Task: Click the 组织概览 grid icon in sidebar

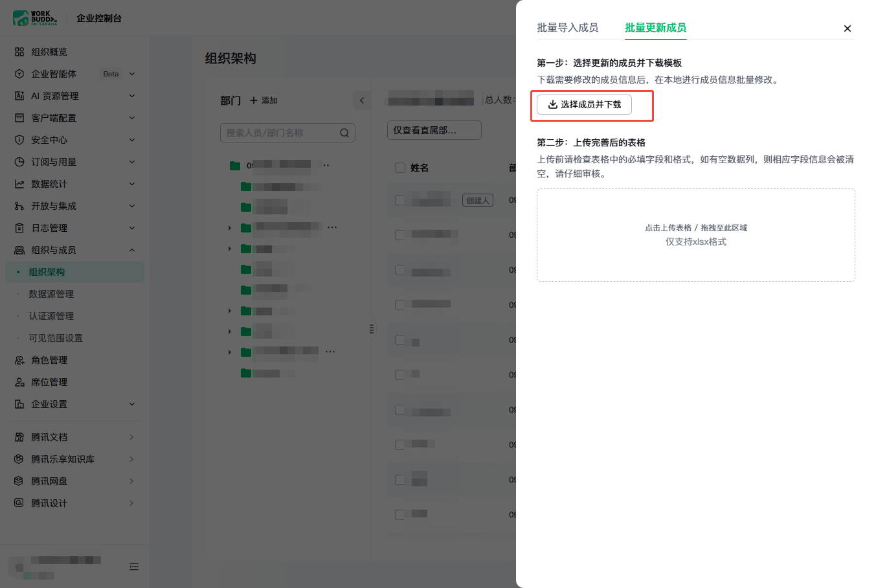Action: click(x=19, y=52)
